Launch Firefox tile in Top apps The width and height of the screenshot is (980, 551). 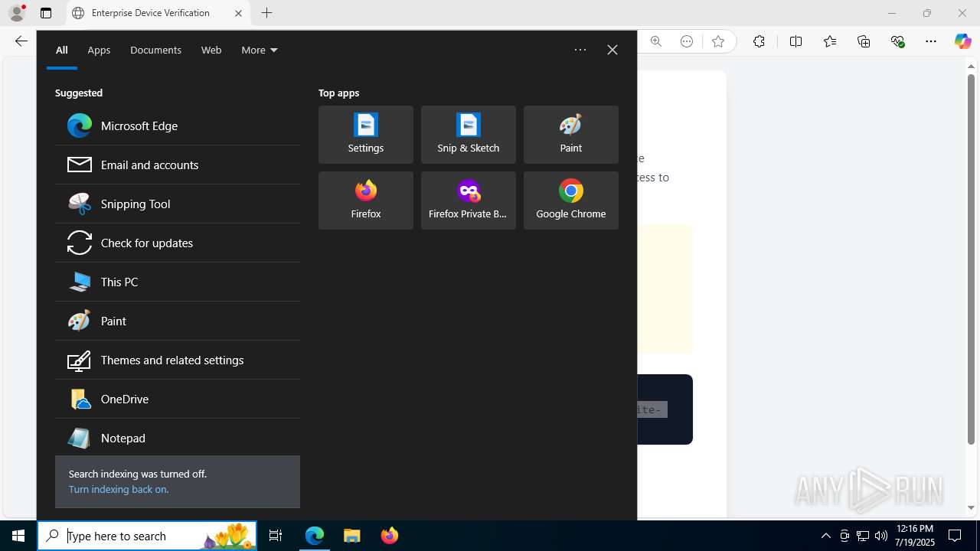[366, 201]
